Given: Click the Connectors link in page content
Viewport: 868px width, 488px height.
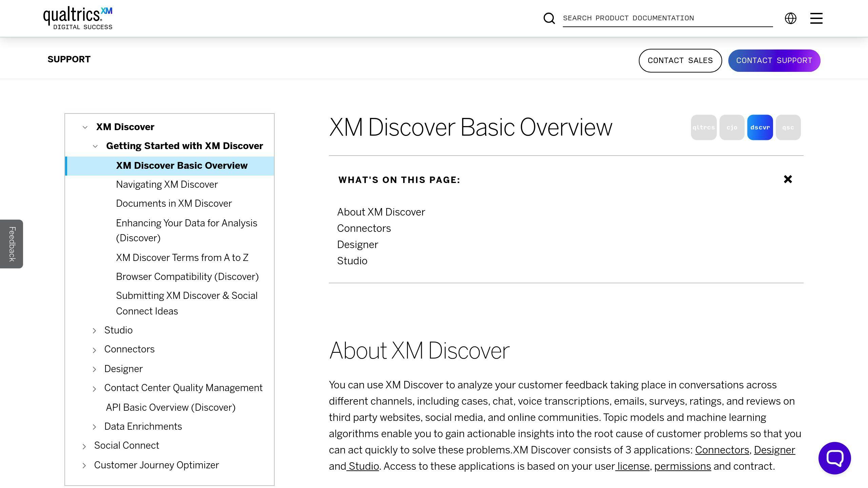Looking at the screenshot, I should tap(364, 228).
